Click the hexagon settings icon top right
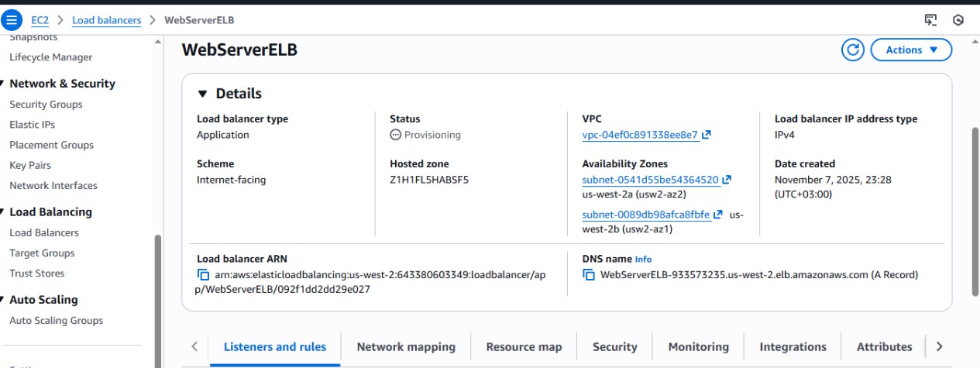 point(958,20)
